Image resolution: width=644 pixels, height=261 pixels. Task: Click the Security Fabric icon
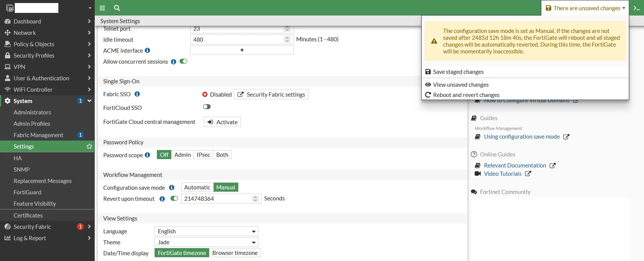pyautogui.click(x=8, y=227)
